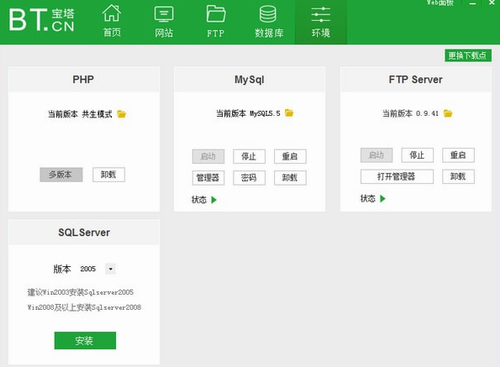Click the MySql 密码 password button
Image resolution: width=500 pixels, height=367 pixels.
click(249, 178)
